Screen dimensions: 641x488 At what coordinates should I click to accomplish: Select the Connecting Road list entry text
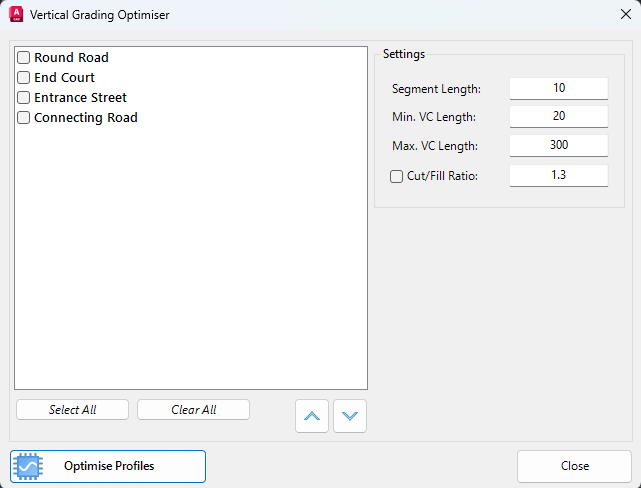tap(86, 118)
